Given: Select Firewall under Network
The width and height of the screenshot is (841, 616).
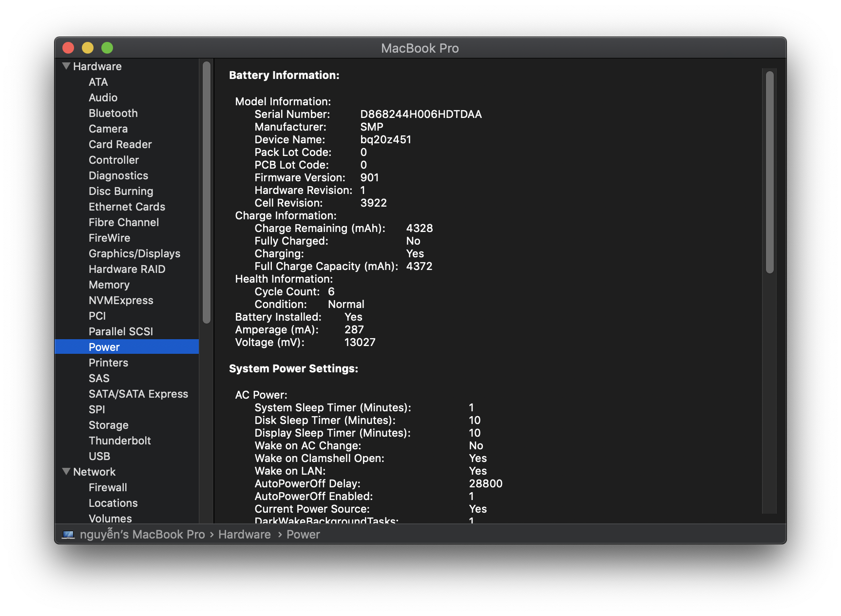Looking at the screenshot, I should coord(108,487).
